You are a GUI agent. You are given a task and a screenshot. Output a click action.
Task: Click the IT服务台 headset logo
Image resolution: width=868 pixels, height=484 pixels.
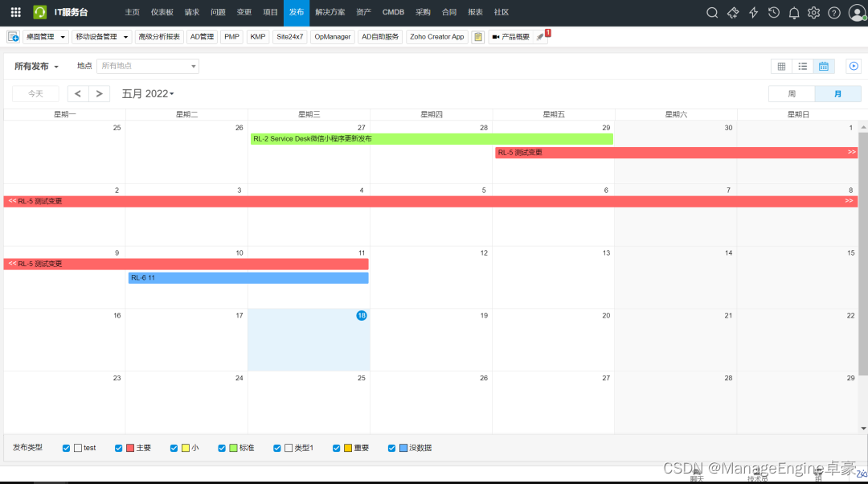pos(39,11)
